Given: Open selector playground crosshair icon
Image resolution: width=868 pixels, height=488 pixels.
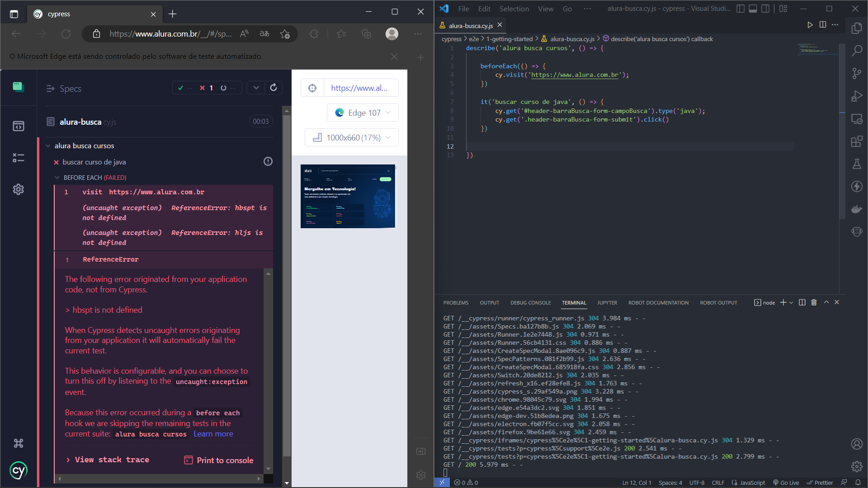Looking at the screenshot, I should [312, 88].
